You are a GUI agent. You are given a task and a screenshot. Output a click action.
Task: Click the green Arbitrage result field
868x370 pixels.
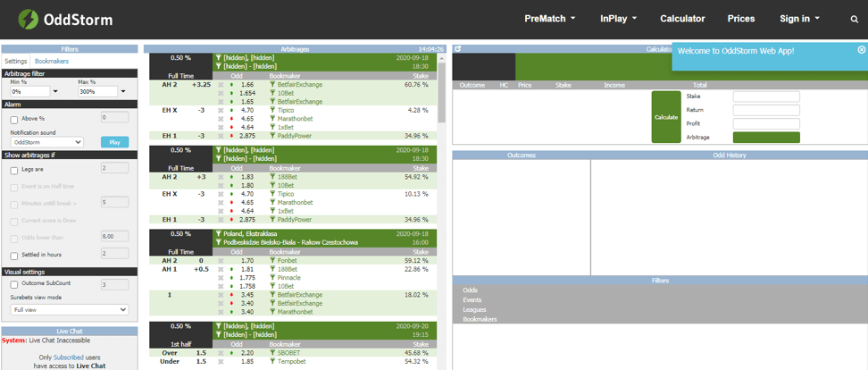(x=766, y=138)
